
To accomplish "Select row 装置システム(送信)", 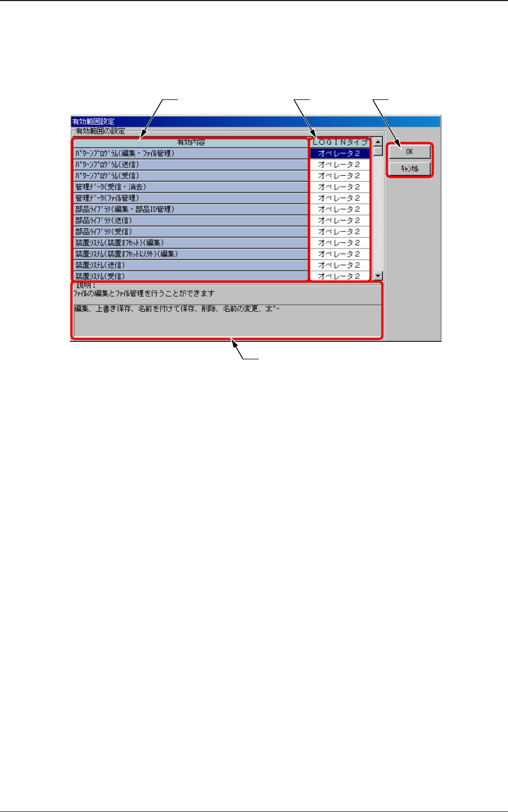I will (191, 265).
